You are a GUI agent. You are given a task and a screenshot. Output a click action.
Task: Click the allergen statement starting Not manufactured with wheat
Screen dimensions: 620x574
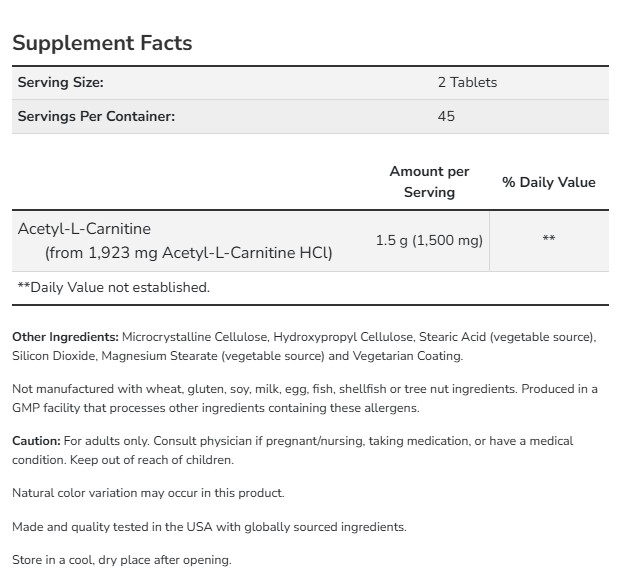click(304, 398)
